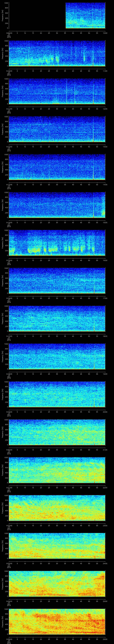This screenshot has width=114, height=644.
Task: Click the spectrogram plot beginning at 6:09:00
Action: click(57, 16)
